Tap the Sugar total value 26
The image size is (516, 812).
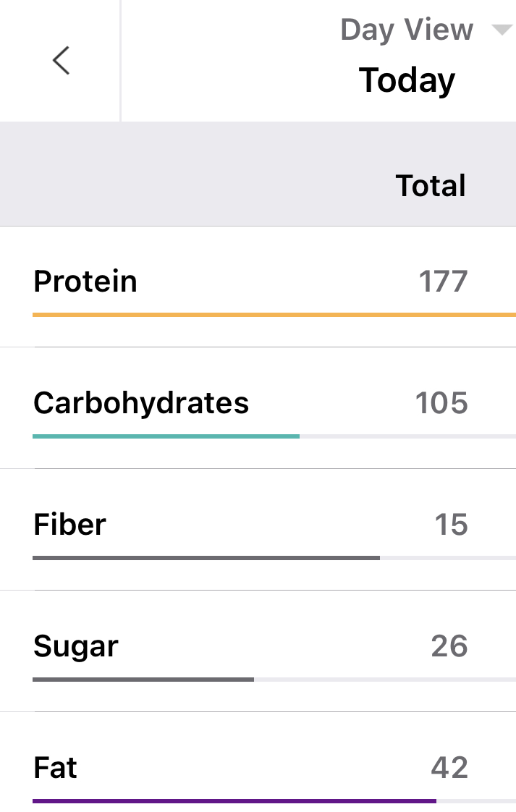(449, 646)
